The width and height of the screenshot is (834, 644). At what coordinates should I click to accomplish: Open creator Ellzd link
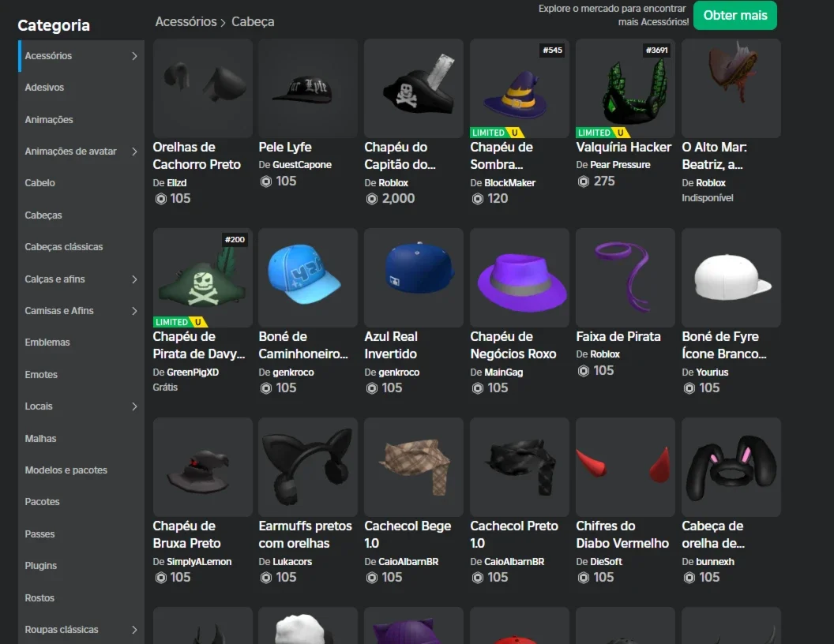(177, 183)
